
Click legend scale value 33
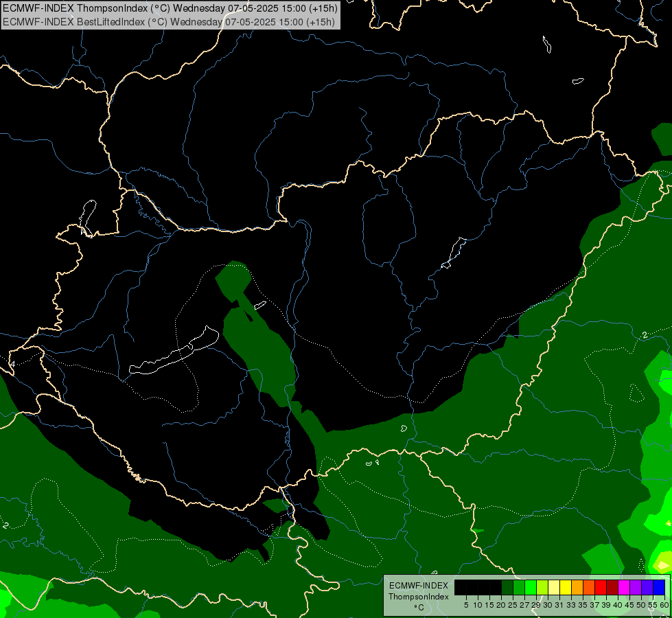pos(571,605)
